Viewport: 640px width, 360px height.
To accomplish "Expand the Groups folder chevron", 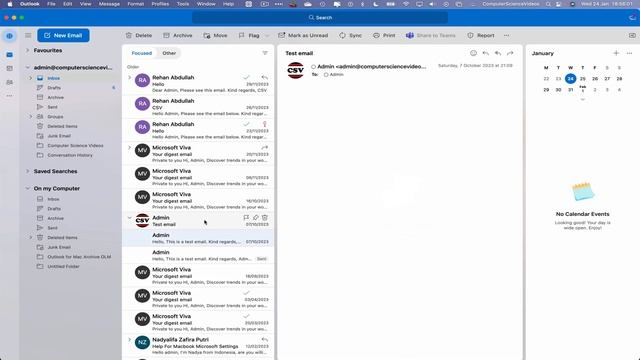I will [x=30, y=117].
